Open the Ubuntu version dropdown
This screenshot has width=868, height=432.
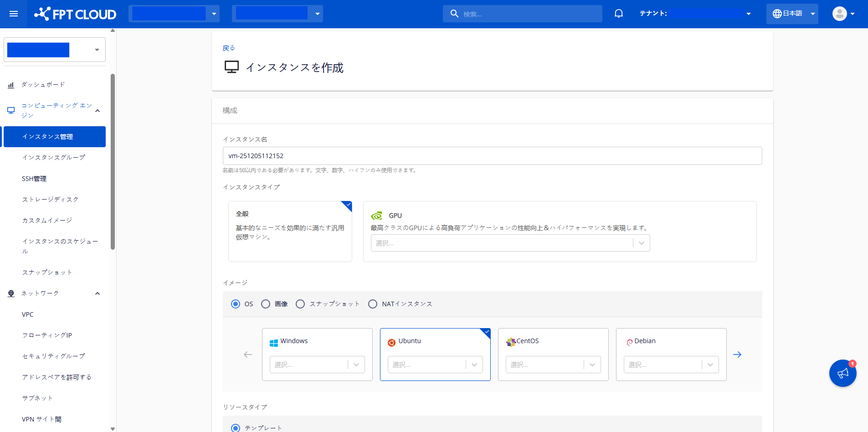(x=435, y=365)
